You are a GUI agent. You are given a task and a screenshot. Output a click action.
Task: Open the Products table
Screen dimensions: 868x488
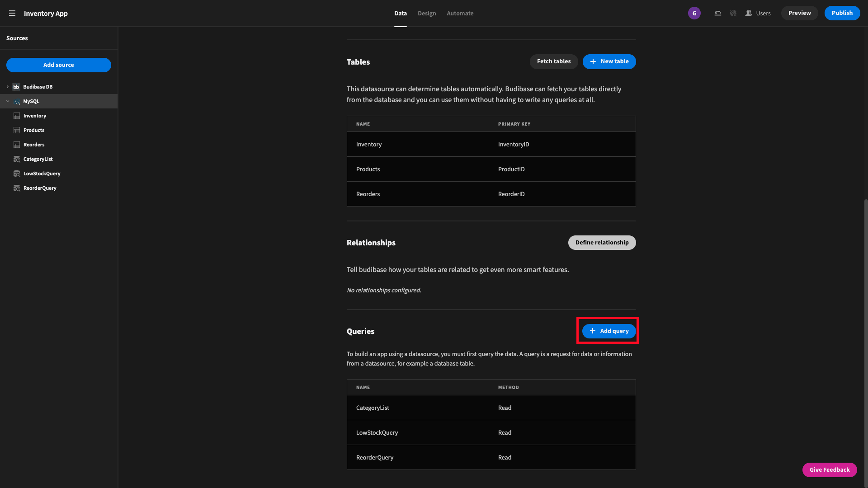coord(34,130)
